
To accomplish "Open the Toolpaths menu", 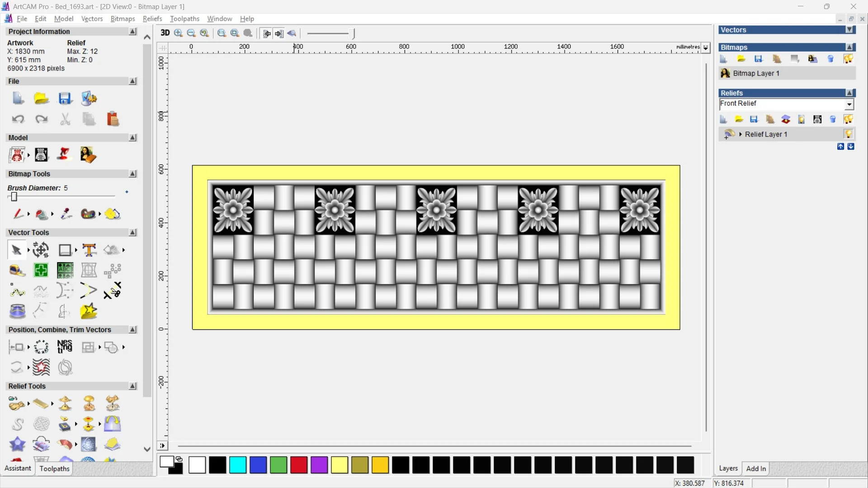I will 184,19.
